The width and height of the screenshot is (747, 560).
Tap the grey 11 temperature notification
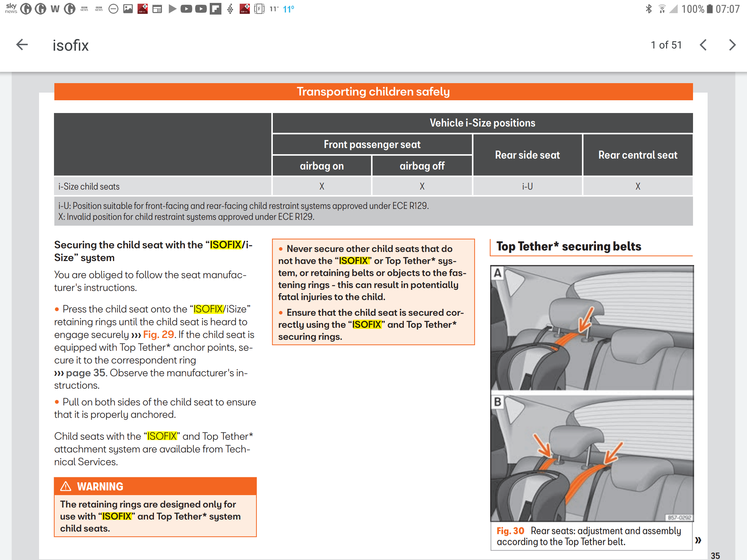tap(274, 9)
